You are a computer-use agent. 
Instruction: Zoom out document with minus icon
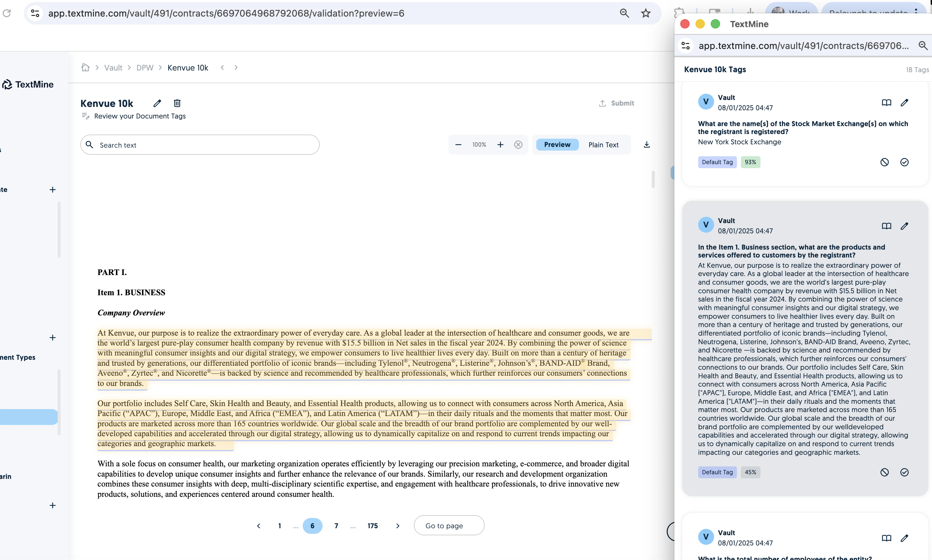point(458,145)
